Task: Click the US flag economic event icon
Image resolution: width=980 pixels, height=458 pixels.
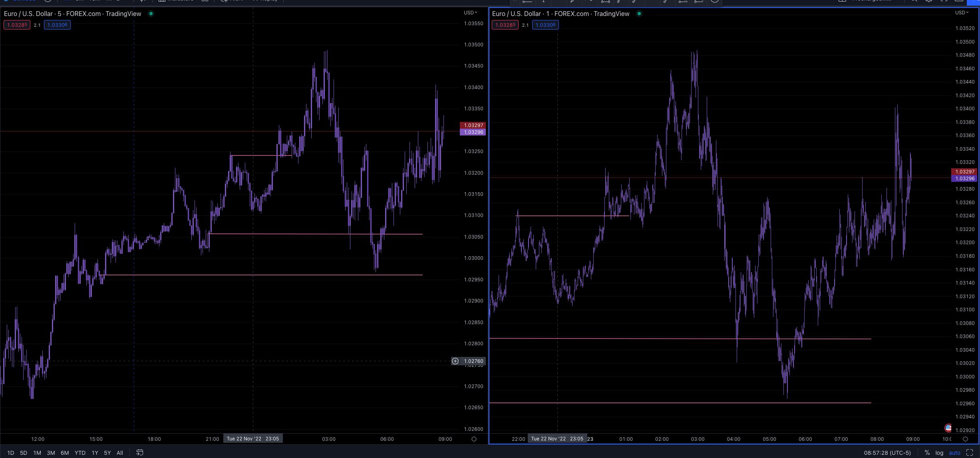Action: tap(948, 428)
